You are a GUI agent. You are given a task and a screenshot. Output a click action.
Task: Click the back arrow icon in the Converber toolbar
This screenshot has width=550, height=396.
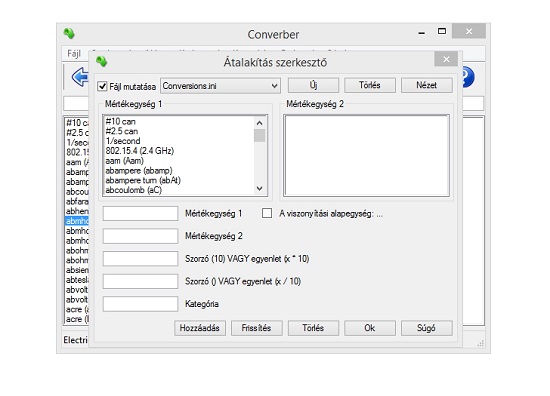pos(80,76)
